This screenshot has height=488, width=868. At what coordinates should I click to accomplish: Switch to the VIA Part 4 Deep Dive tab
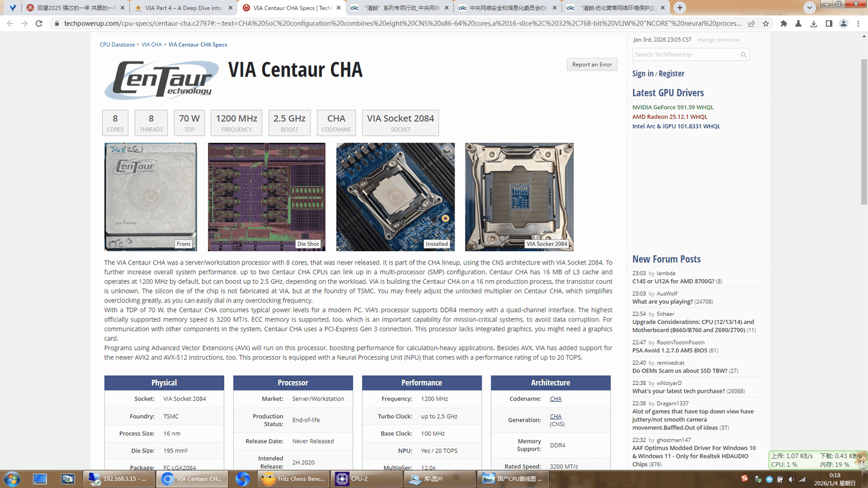point(182,8)
